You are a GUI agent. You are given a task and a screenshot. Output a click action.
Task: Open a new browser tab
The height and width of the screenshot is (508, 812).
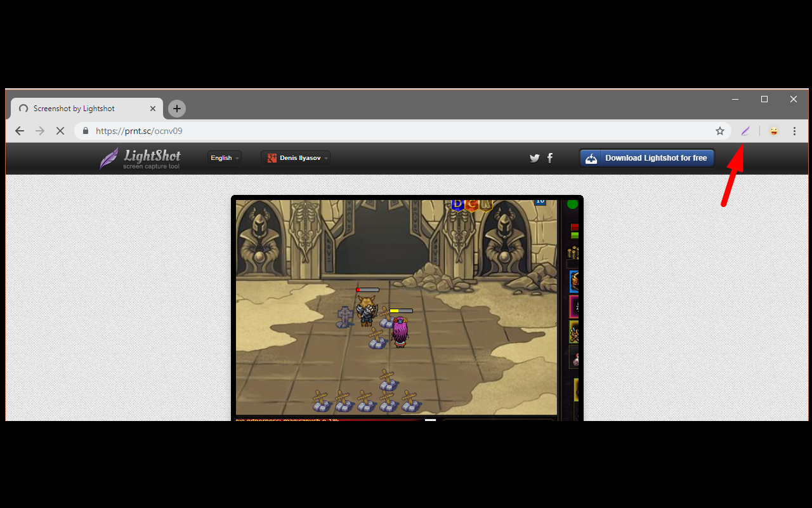176,108
